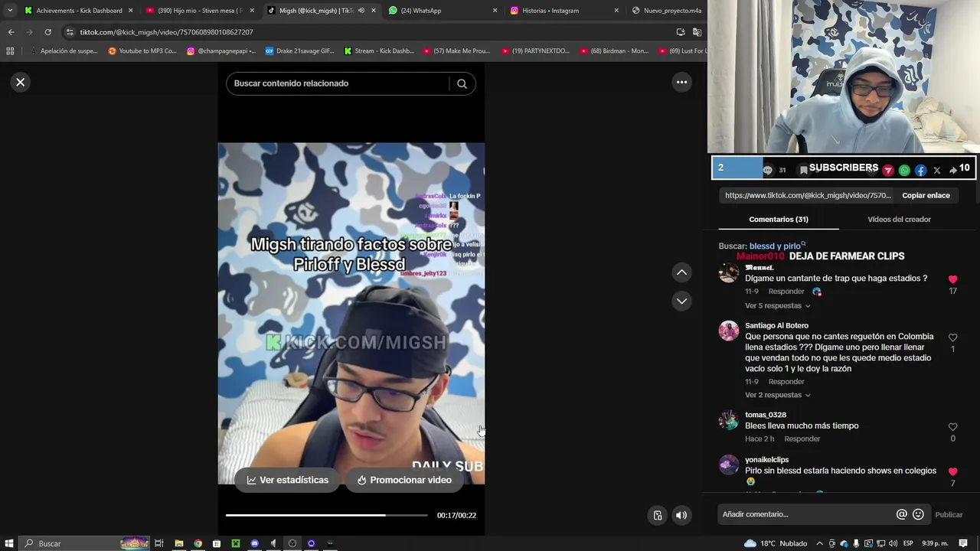Open 'Ver estadísticas' button
The height and width of the screenshot is (551, 980).
coord(287,480)
